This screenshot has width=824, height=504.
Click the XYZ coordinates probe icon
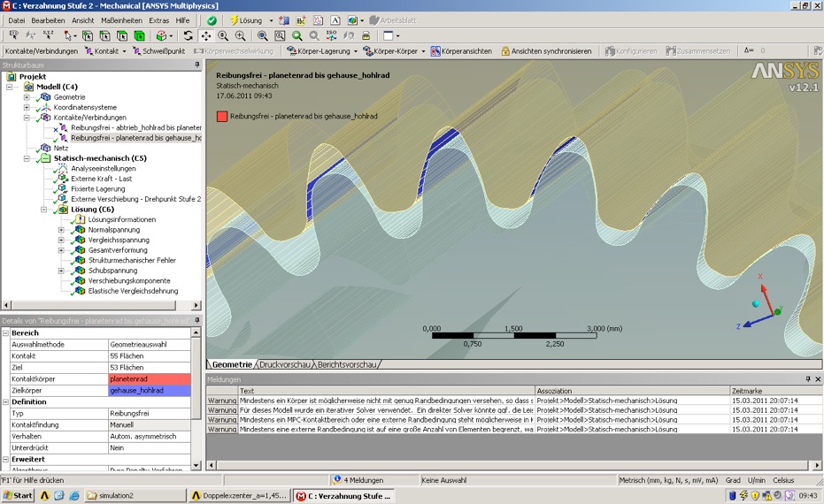[x=49, y=35]
